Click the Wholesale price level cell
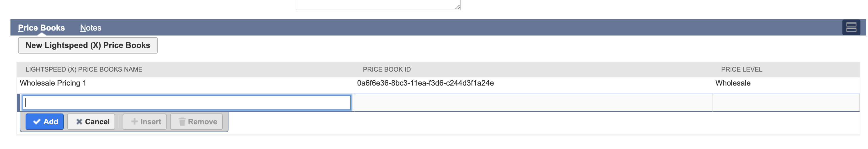Image resolution: width=868 pixels, height=149 pixels. 733,83
